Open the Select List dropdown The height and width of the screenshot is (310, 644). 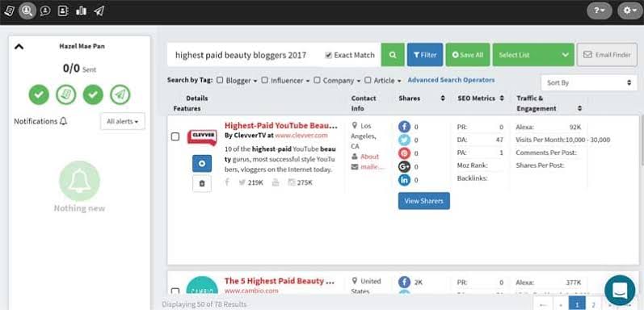coord(533,55)
